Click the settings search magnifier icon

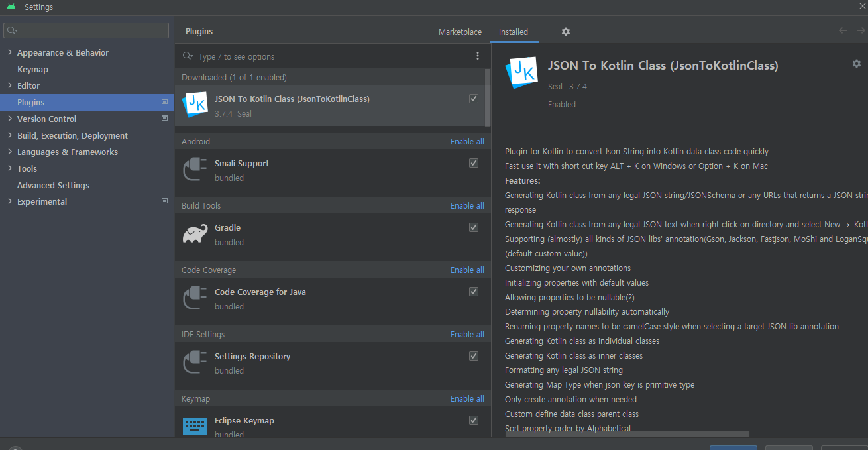12,30
